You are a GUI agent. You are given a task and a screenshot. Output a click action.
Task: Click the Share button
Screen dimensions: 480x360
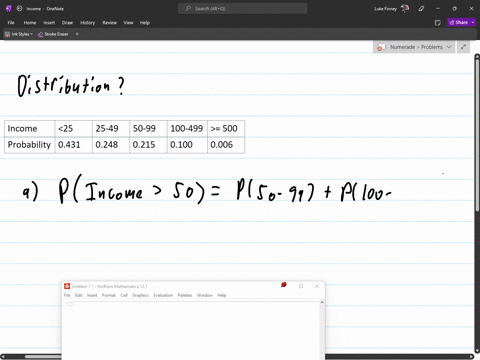(459, 22)
